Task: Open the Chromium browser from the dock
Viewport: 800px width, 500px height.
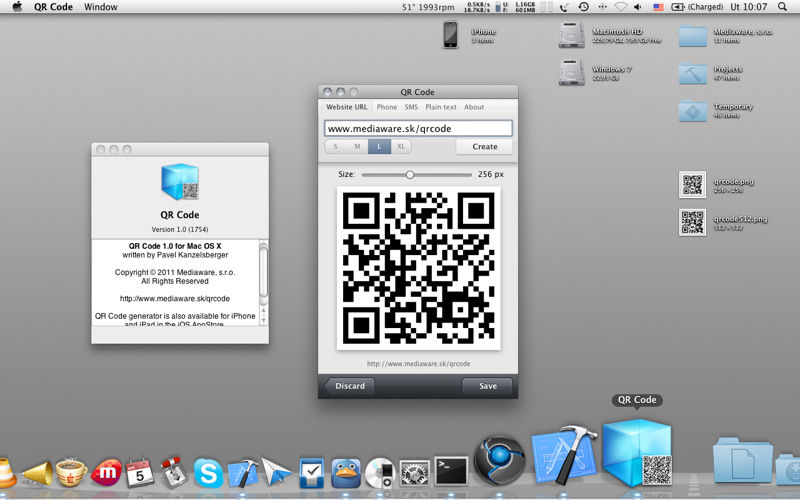Action: point(499,459)
